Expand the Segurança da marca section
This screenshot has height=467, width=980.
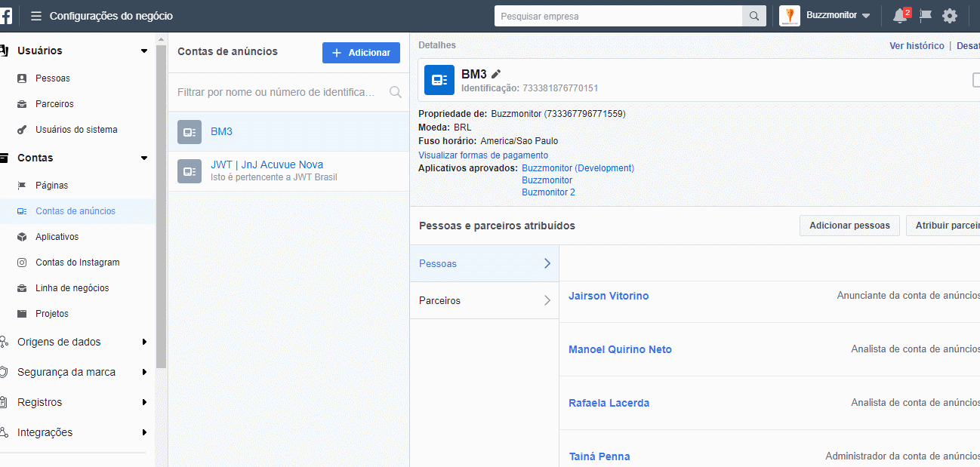(x=144, y=373)
